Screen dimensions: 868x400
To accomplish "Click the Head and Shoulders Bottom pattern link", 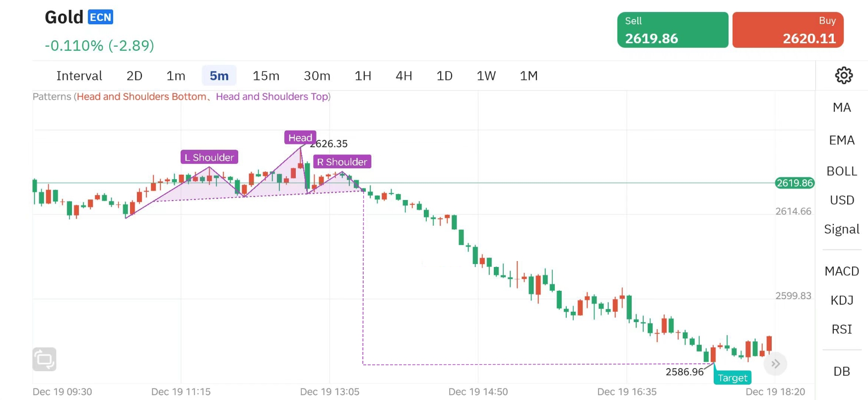I will (x=141, y=97).
